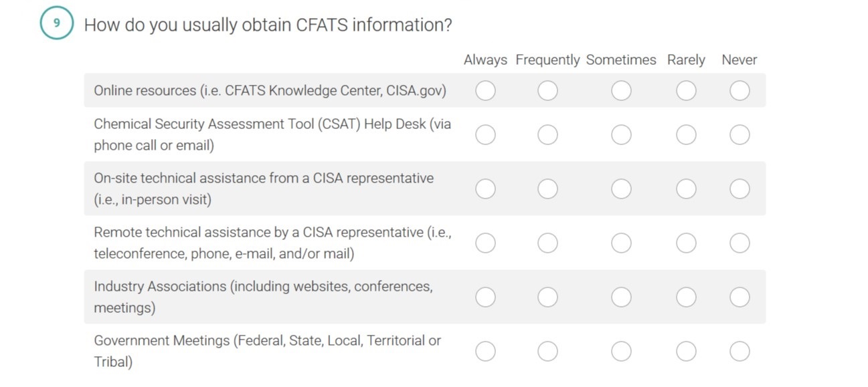Image resolution: width=868 pixels, height=387 pixels.
Task: Mark Remote technical assistance as Frequently
Action: point(547,243)
